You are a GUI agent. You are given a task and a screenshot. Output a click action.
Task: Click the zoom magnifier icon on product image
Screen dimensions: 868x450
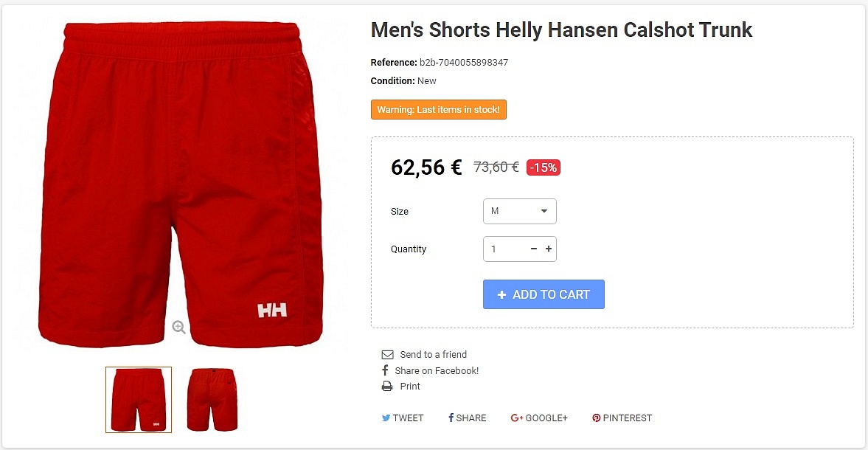[178, 327]
